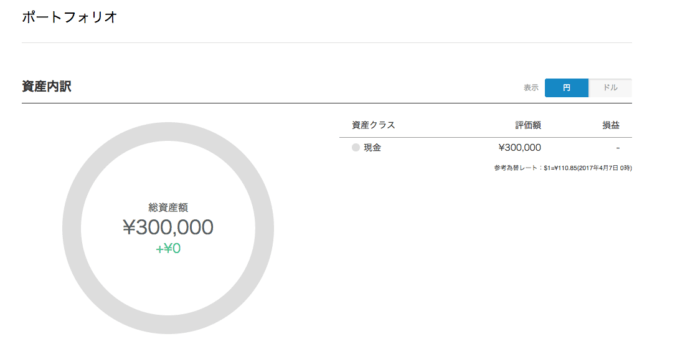Click the $1=¥110.85 rate text
The width and height of the screenshot is (680, 364).
[x=560, y=167]
